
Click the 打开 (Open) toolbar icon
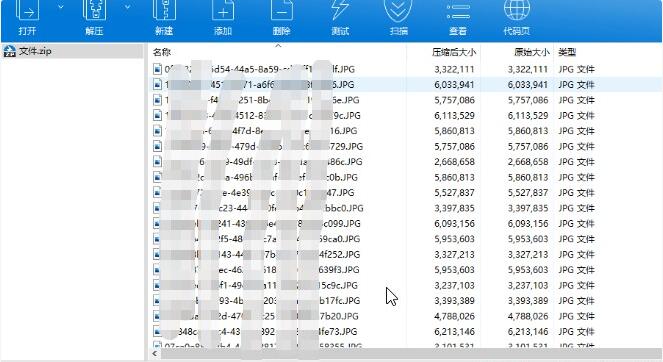pos(27,11)
